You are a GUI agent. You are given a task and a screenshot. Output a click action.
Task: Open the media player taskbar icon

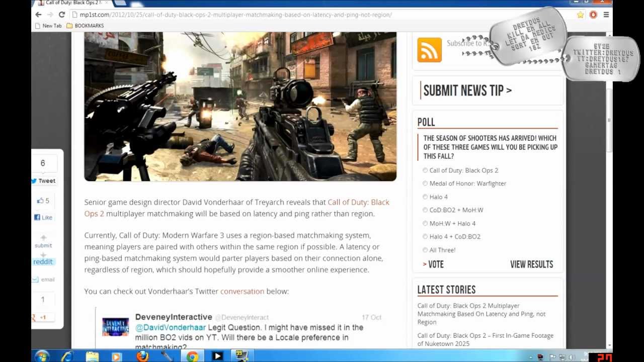[x=117, y=356]
